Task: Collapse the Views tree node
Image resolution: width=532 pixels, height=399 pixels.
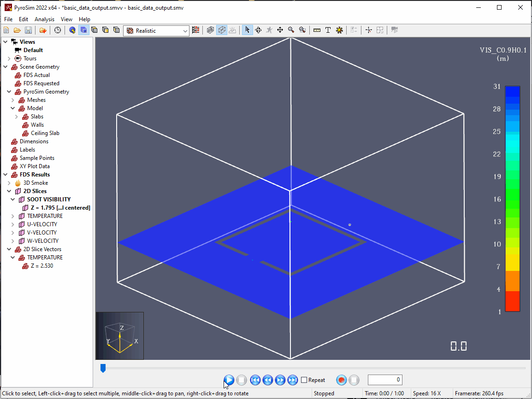Action: pyautogui.click(x=6, y=41)
